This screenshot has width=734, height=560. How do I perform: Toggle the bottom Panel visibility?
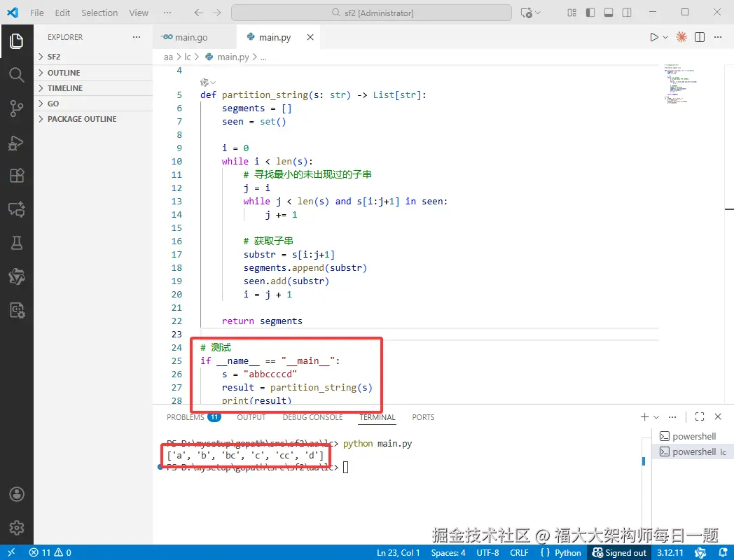coord(609,13)
